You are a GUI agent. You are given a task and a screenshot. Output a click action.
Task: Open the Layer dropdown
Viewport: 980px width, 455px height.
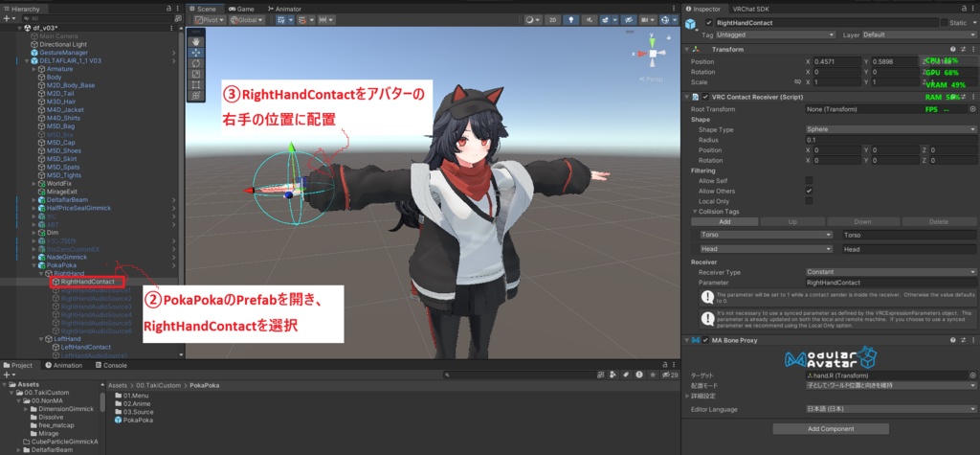coord(919,35)
